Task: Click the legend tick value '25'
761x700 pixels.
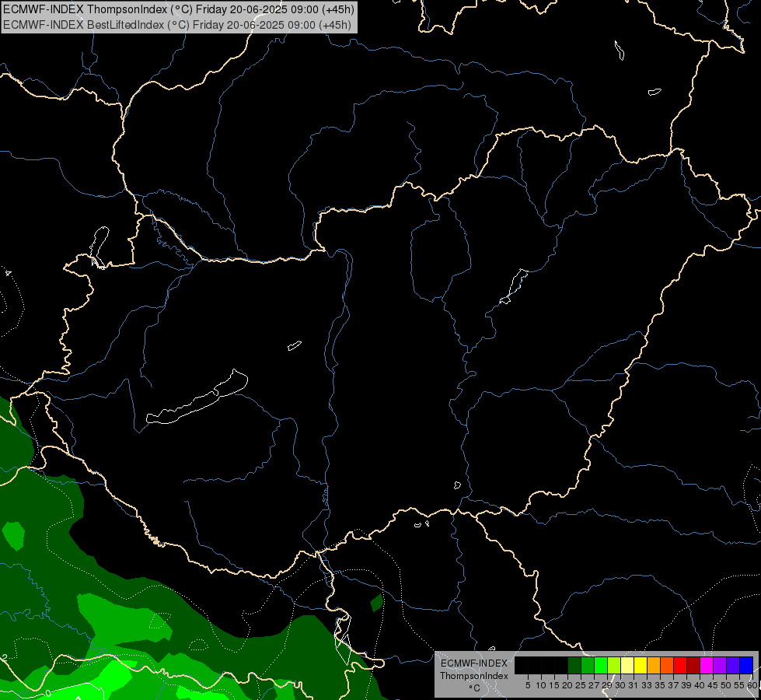Action: click(581, 685)
